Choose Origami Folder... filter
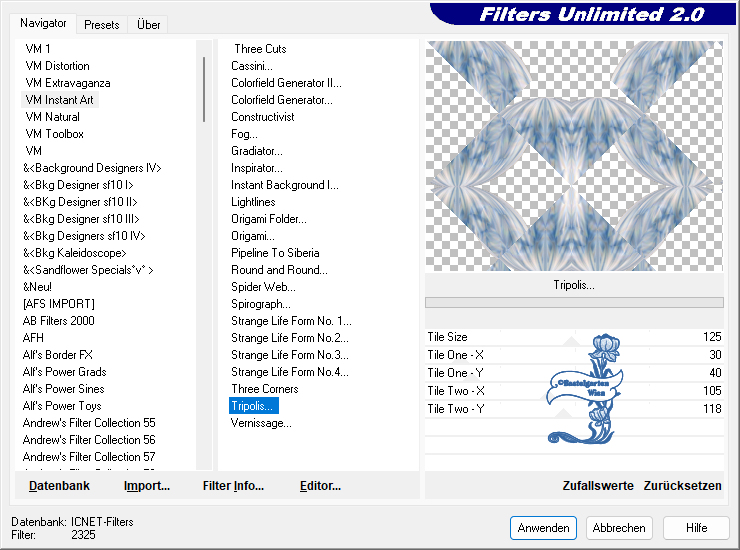The height and width of the screenshot is (550, 740). (x=269, y=219)
